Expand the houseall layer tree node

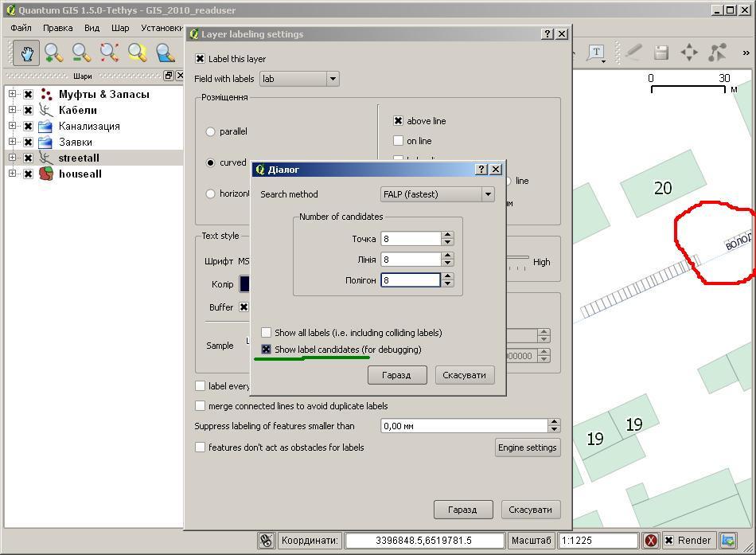[13, 174]
